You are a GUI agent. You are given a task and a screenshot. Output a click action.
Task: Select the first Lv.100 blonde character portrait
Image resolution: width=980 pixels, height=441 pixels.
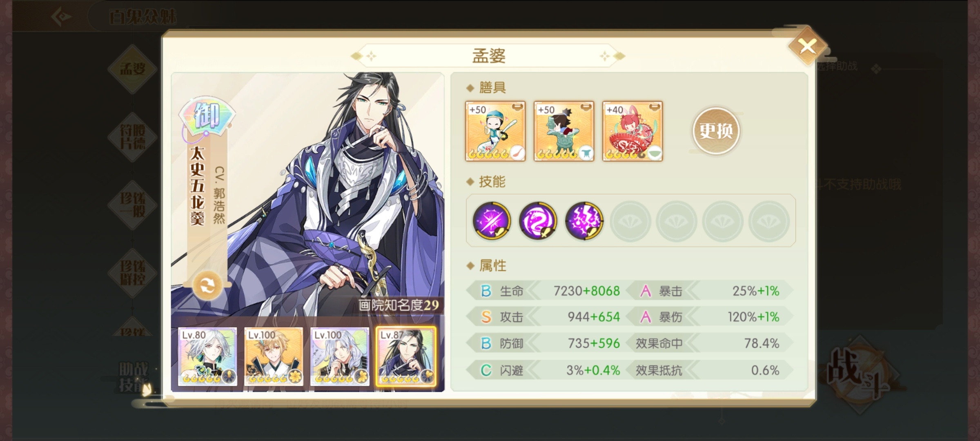coord(274,356)
